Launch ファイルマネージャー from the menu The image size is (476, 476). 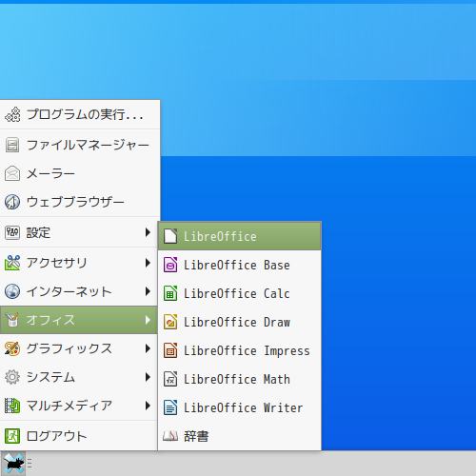(80, 145)
